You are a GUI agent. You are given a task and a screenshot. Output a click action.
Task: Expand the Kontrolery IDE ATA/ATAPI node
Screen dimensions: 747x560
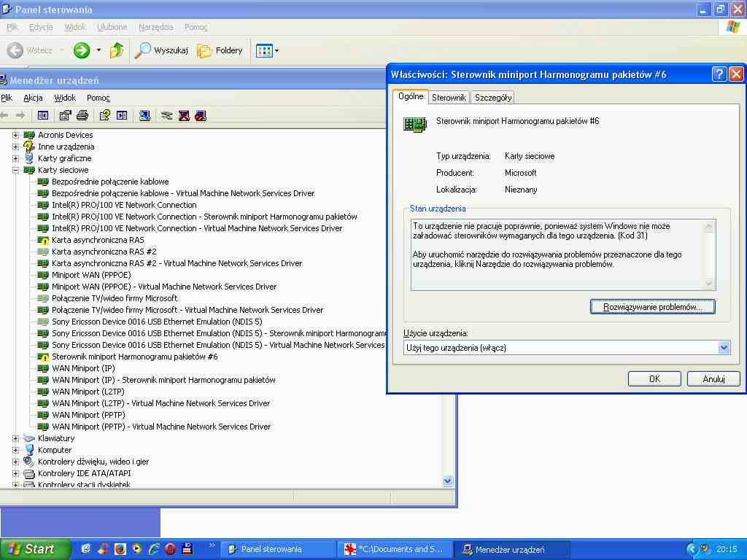(x=15, y=474)
